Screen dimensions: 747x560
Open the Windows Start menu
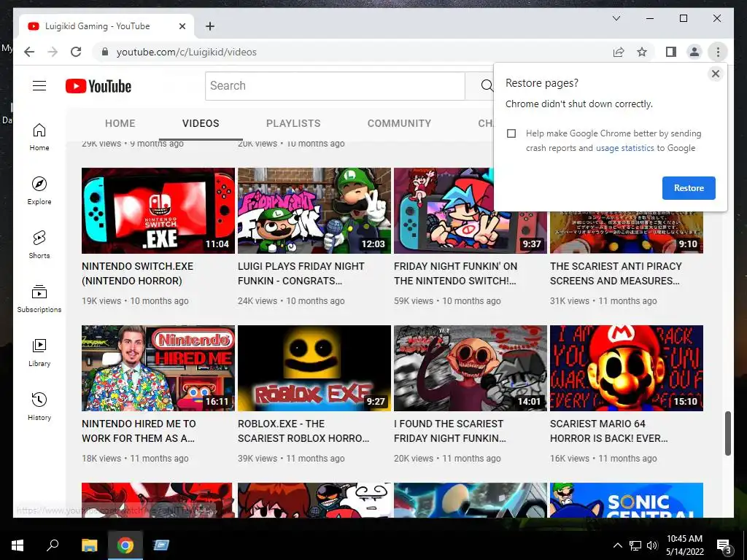18,545
